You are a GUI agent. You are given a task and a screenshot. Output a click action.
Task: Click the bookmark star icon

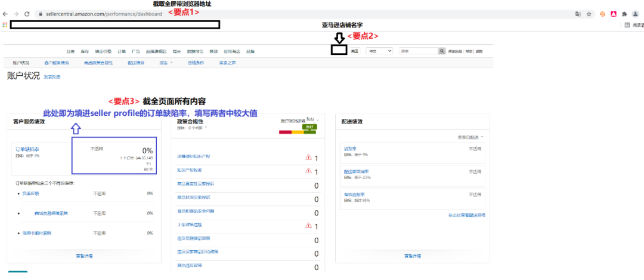(x=589, y=13)
